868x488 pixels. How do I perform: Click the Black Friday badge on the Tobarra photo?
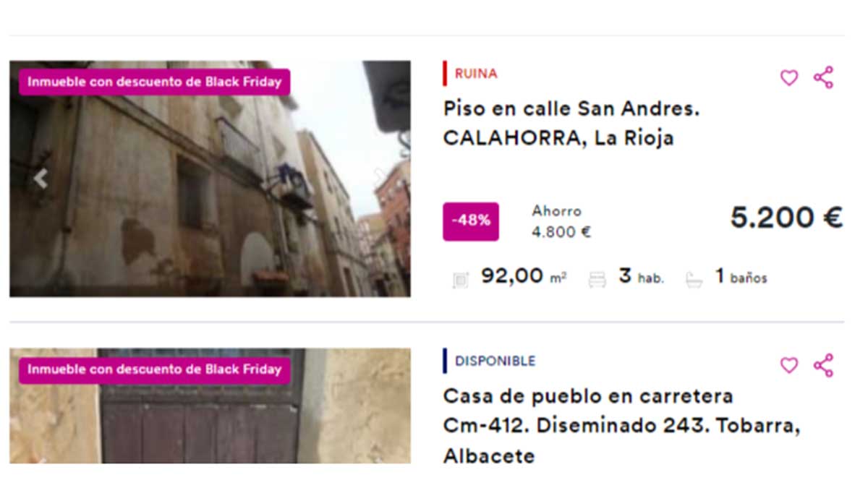tap(154, 369)
